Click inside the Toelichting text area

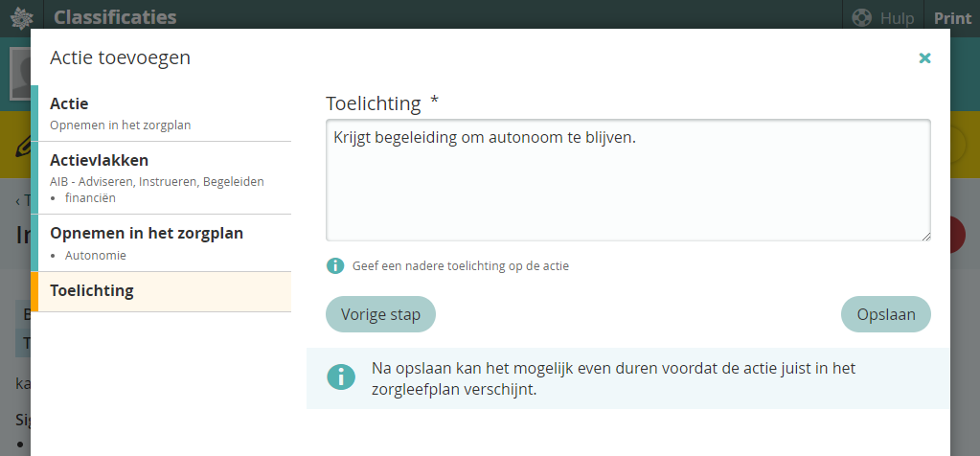coord(627,182)
